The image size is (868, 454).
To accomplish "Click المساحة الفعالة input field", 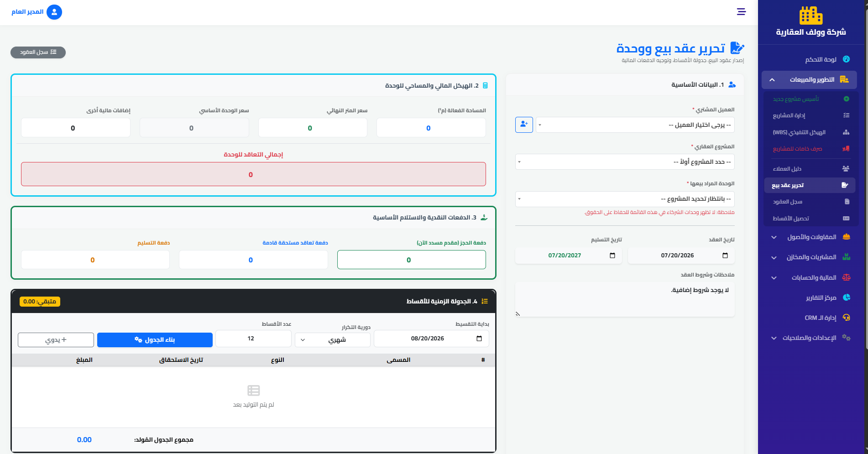I will point(431,128).
